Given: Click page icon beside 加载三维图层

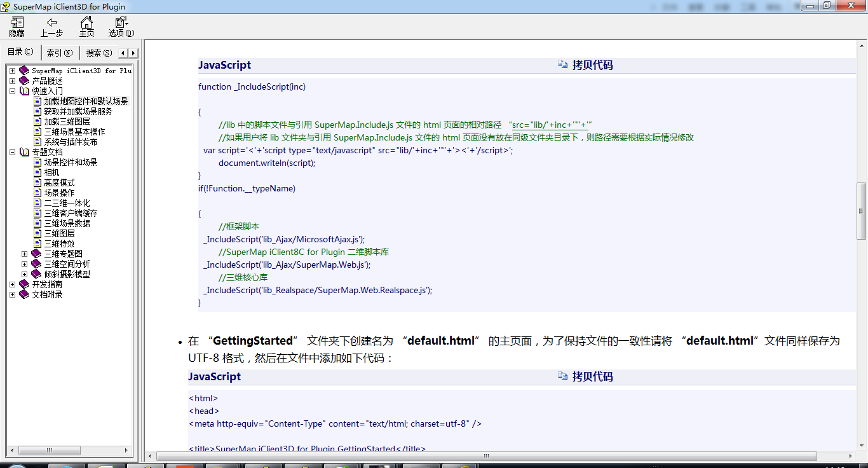Looking at the screenshot, I should (x=37, y=121).
